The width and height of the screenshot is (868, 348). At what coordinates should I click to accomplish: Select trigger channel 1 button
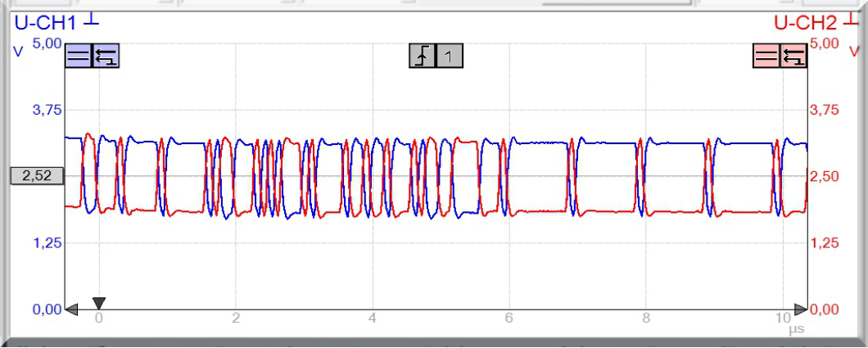pyautogui.click(x=449, y=56)
